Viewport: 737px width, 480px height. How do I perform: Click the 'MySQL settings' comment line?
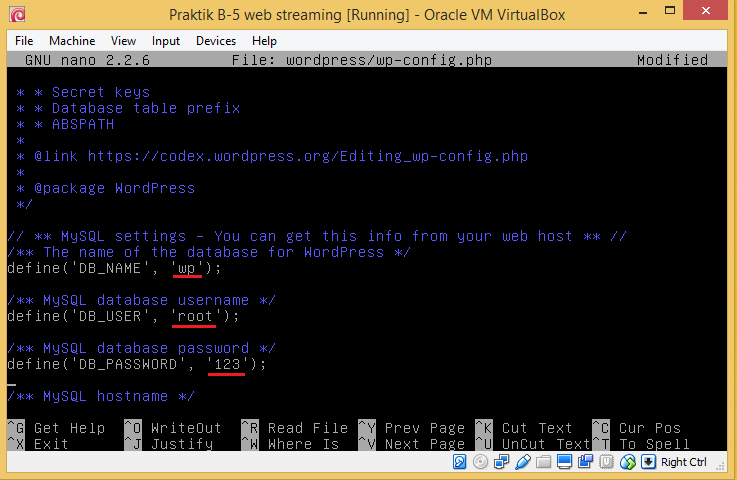pos(317,236)
